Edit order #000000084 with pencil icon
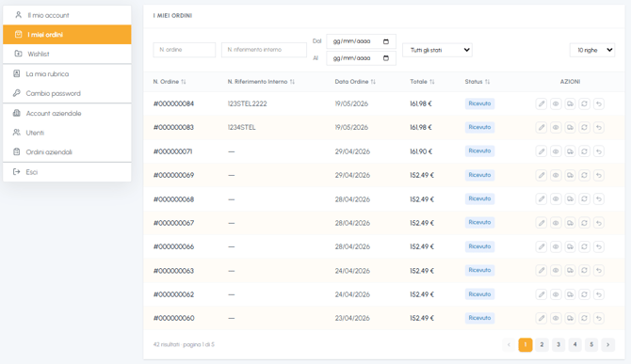This screenshot has width=631, height=364. point(542,103)
